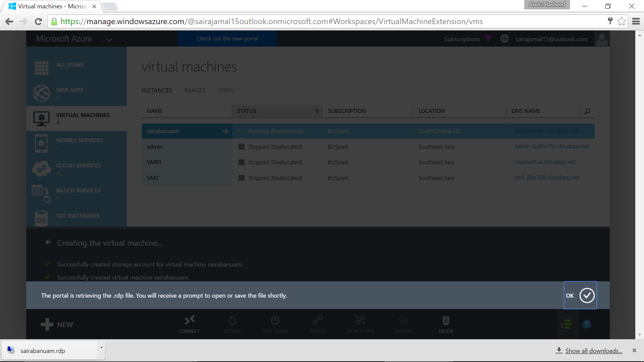The height and width of the screenshot is (362, 644).
Task: Click the Subscriptions filter funnel icon
Action: (488, 39)
